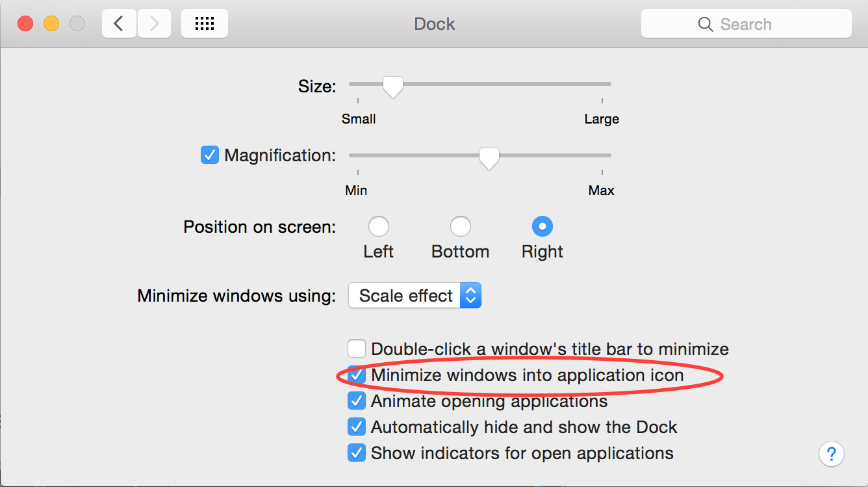The image size is (868, 487).
Task: Click the magnifying glass in the search field
Action: (x=706, y=23)
